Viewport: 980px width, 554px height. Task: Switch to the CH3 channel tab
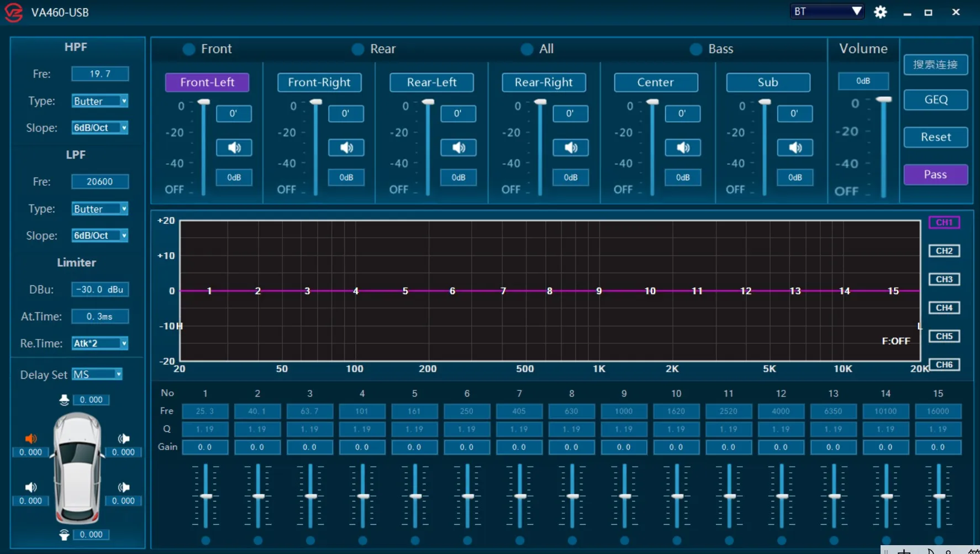tap(944, 279)
